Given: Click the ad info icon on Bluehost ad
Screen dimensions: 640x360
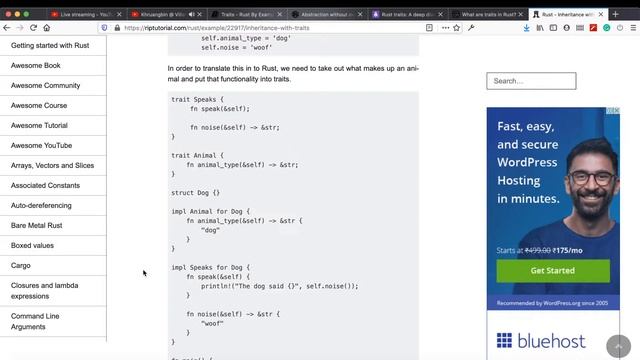Looking at the screenshot, I should [610, 111].
